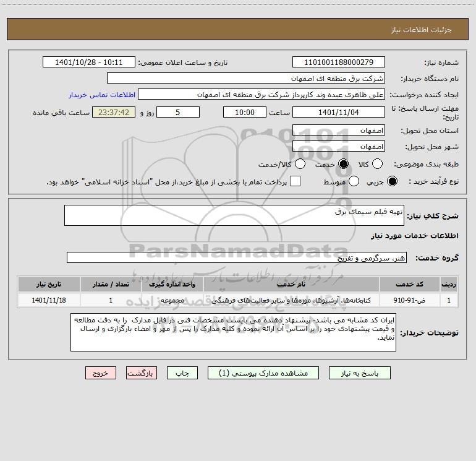The height and width of the screenshot is (461, 476).
Task: Click the تعداد / مقدار column header
Action: coord(111,284)
